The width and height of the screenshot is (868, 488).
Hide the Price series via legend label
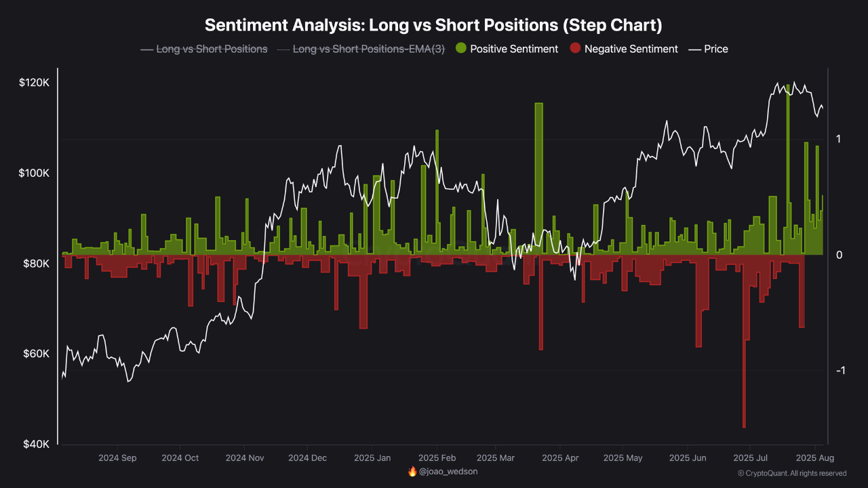[x=716, y=49]
